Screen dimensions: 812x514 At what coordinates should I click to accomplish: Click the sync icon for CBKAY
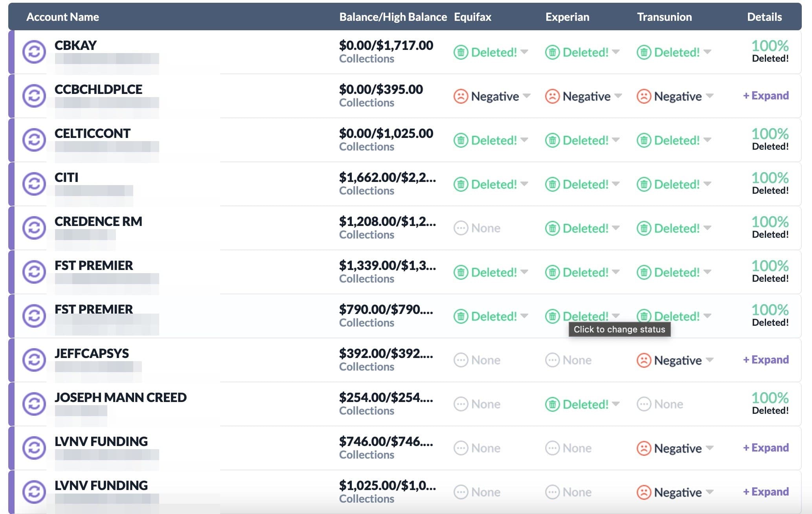click(34, 52)
